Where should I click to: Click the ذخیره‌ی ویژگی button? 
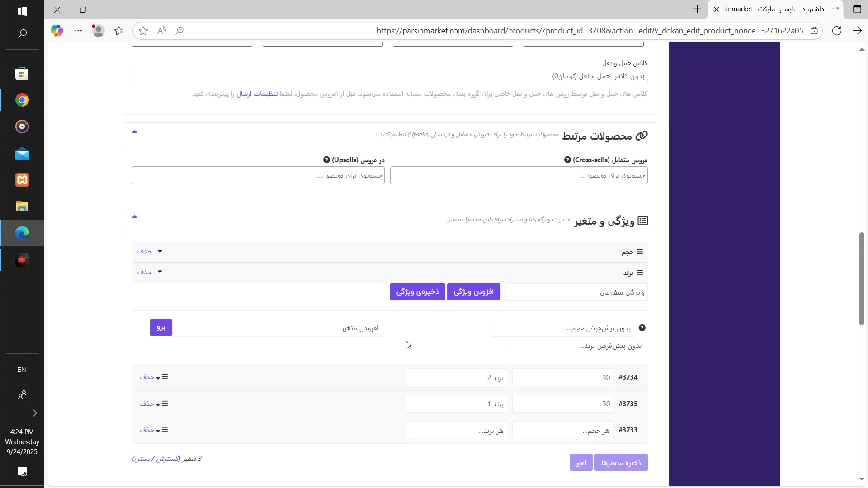click(417, 292)
